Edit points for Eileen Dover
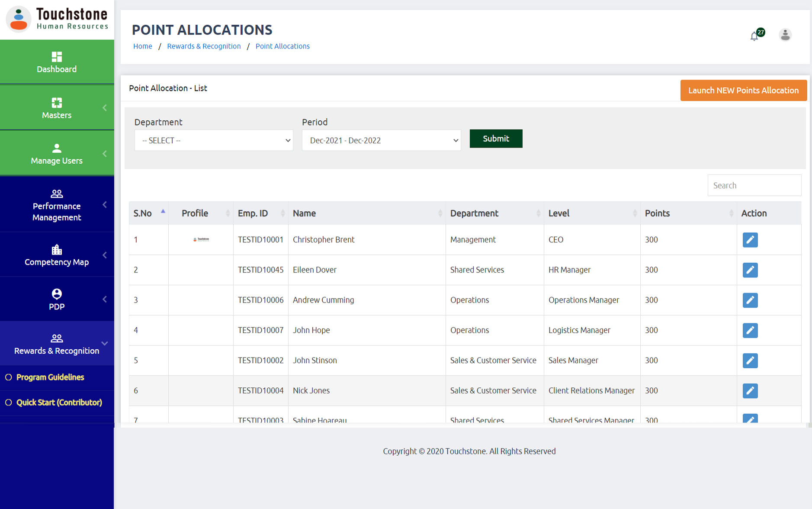 [x=750, y=270]
